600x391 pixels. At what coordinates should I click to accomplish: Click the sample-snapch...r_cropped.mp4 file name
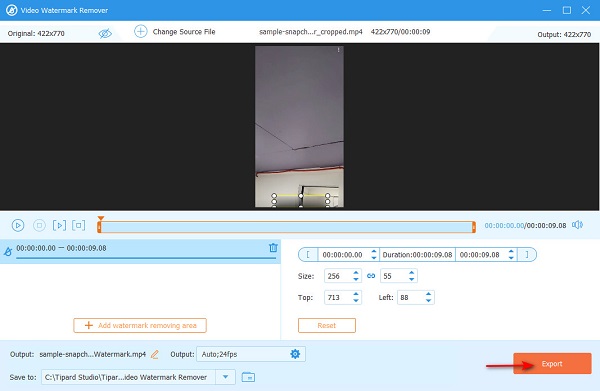tap(311, 32)
